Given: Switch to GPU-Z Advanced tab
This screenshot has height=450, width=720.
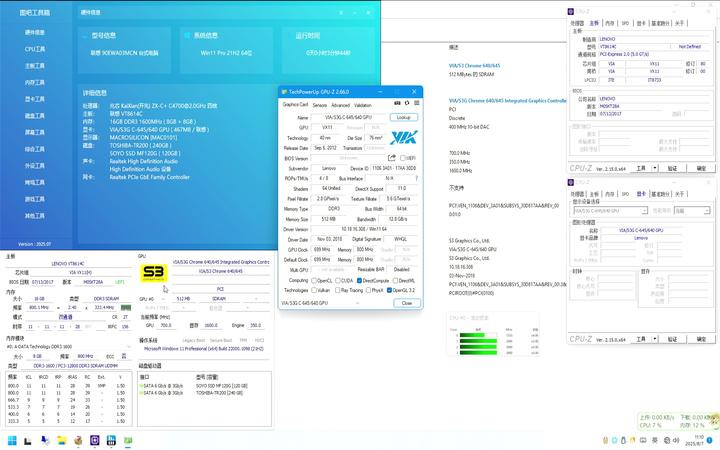Looking at the screenshot, I should [x=340, y=105].
